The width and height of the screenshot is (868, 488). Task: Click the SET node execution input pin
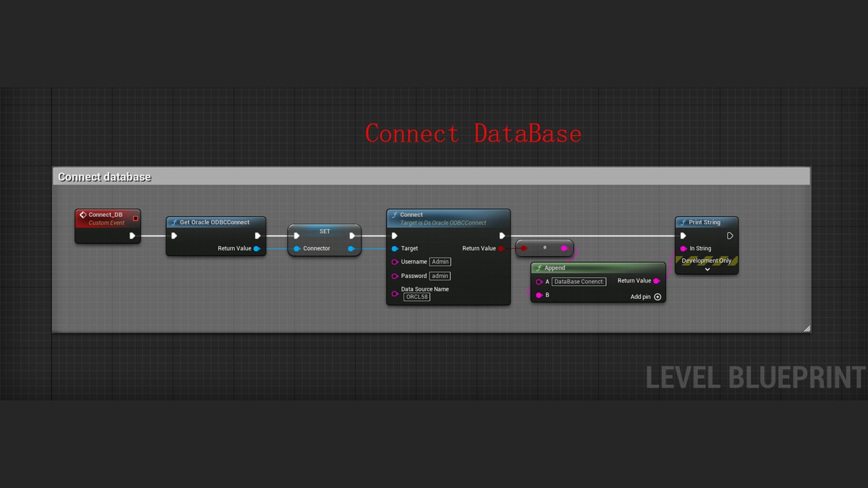(296, 236)
